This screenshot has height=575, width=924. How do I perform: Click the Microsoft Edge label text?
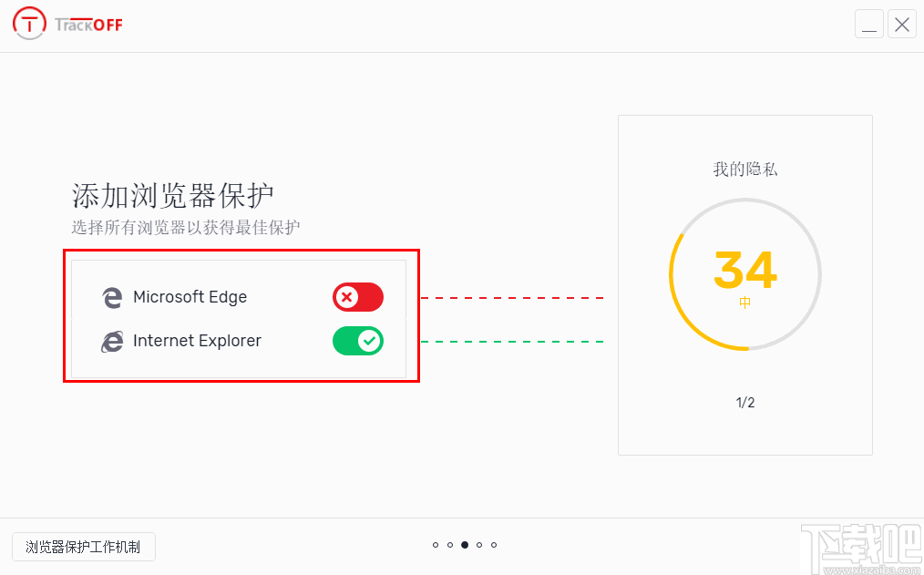[x=190, y=297]
